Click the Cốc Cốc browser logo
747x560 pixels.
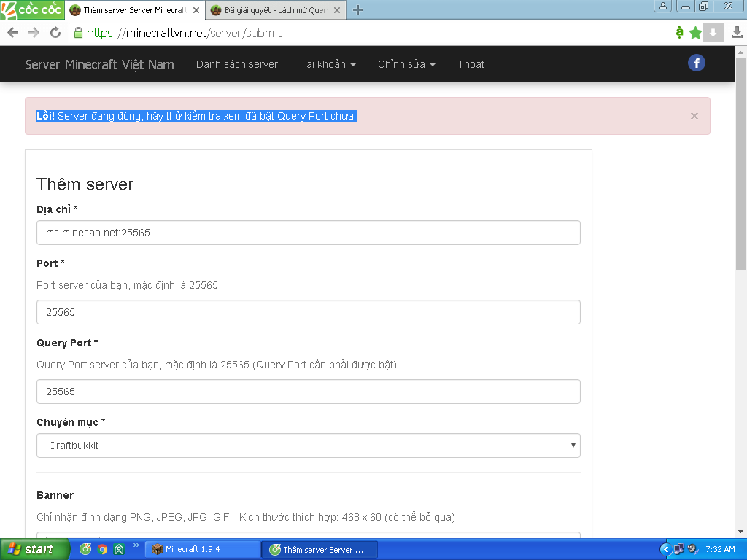coord(32,9)
